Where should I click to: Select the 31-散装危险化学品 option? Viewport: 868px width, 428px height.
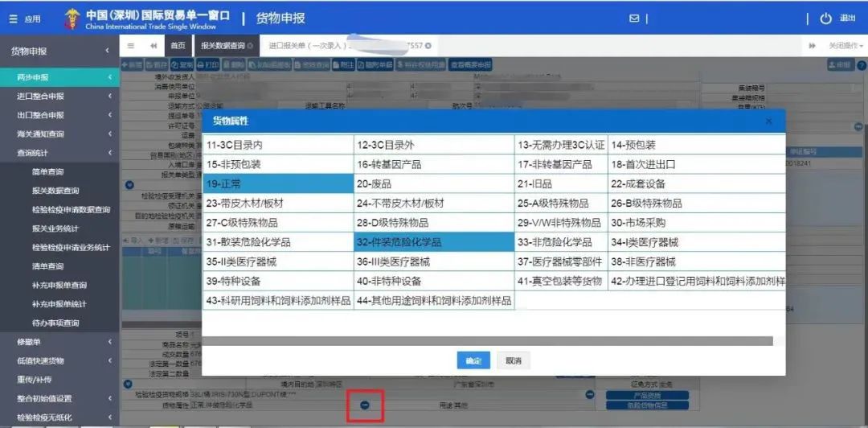pos(277,241)
